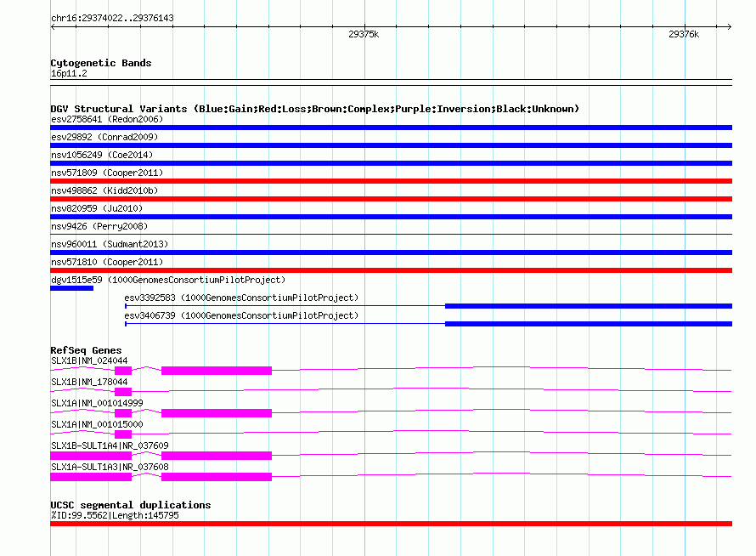Click the first exon block of SLX1B-SULT1A4
This screenshot has height=556, width=756.
pyautogui.click(x=91, y=456)
